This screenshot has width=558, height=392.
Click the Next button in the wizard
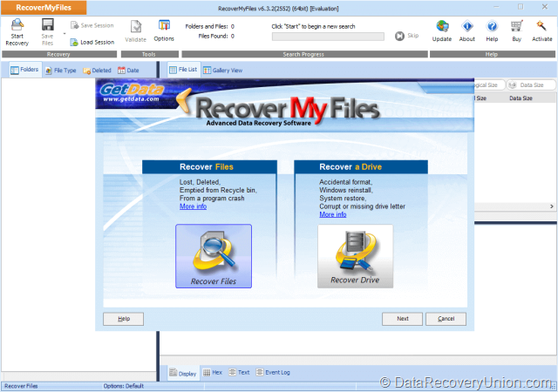402,319
